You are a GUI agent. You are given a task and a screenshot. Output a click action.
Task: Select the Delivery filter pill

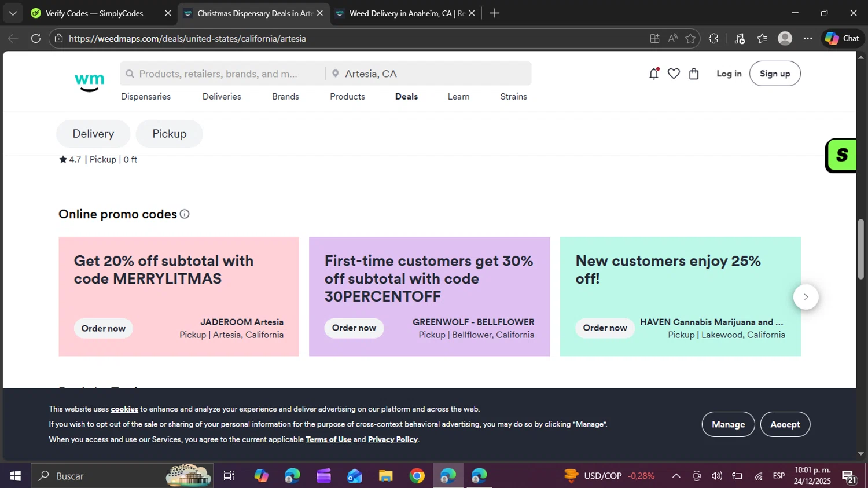(x=93, y=134)
